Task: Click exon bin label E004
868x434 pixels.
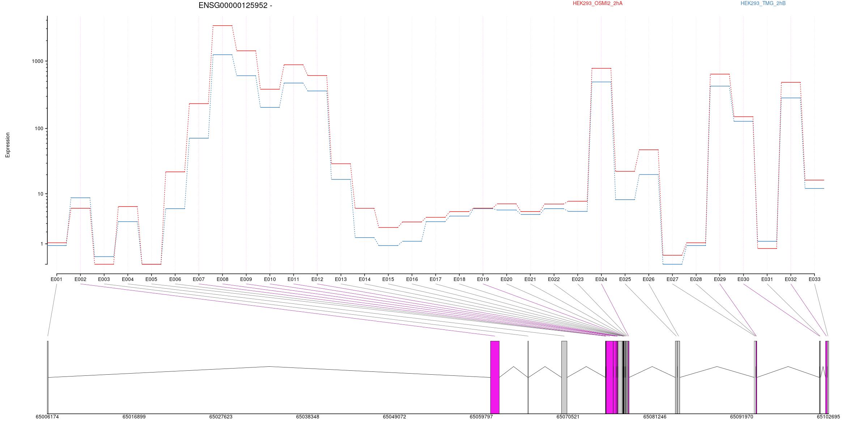Action: [x=128, y=279]
